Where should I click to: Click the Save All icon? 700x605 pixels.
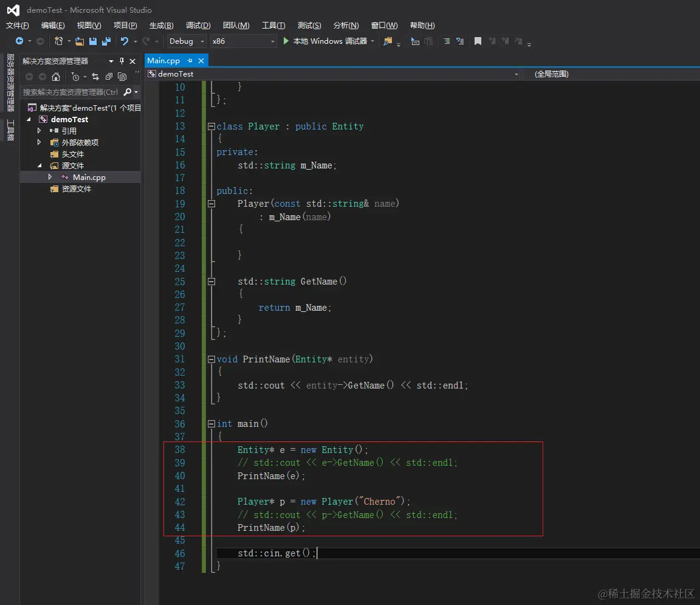point(106,41)
